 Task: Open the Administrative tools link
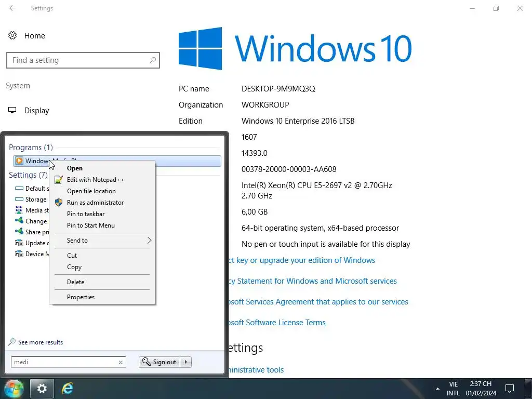point(257,370)
